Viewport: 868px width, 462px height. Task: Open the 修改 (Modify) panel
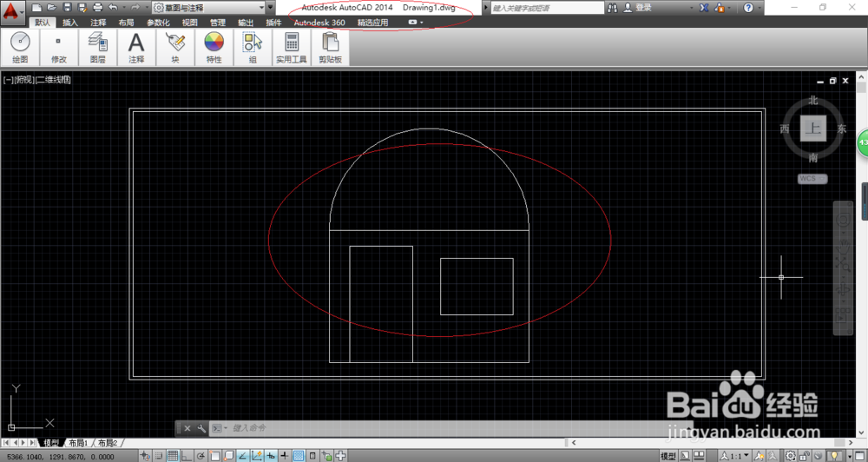(59, 48)
